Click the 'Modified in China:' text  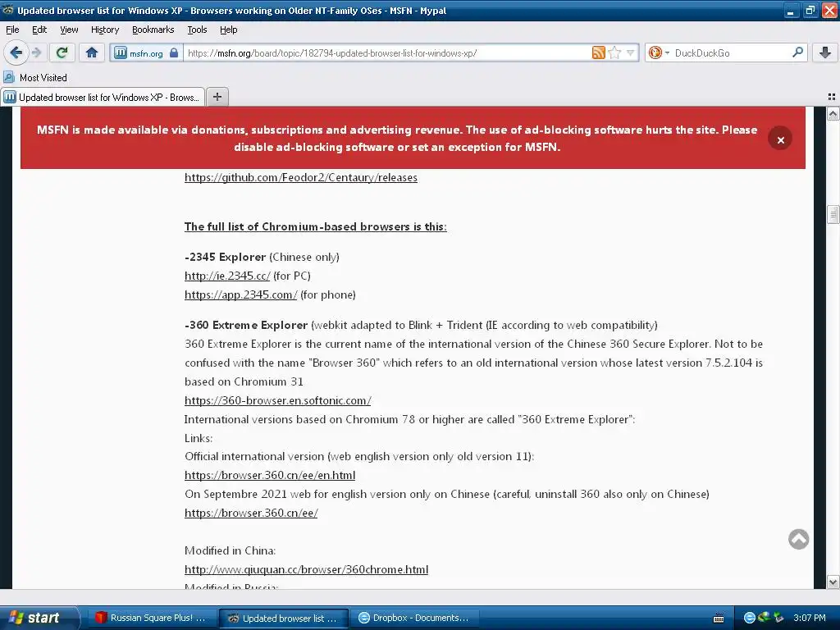pyautogui.click(x=230, y=550)
